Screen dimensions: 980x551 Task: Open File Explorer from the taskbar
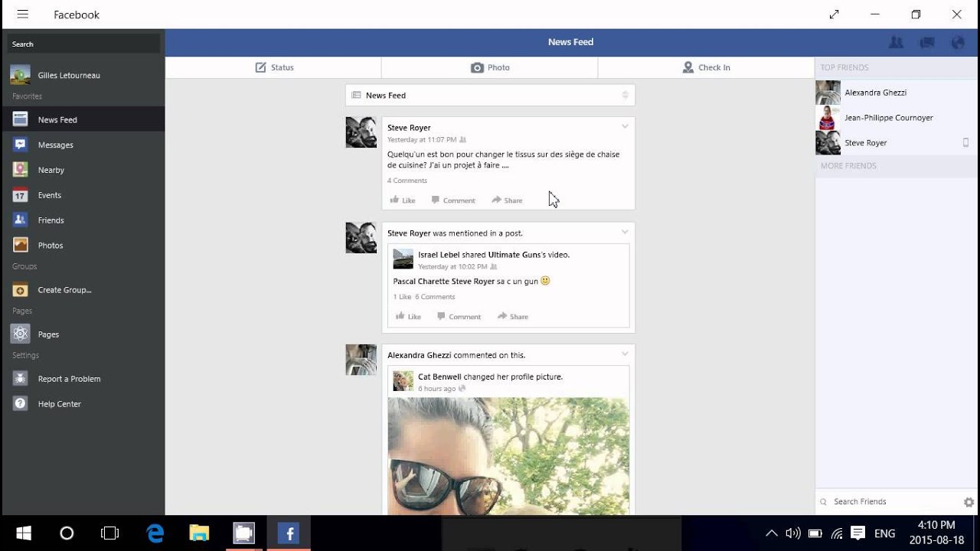(199, 533)
